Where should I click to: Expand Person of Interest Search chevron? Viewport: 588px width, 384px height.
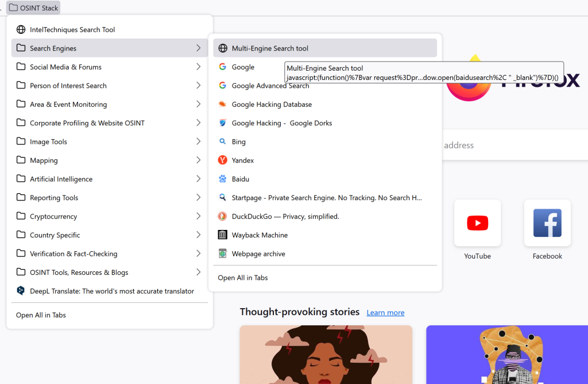click(198, 86)
